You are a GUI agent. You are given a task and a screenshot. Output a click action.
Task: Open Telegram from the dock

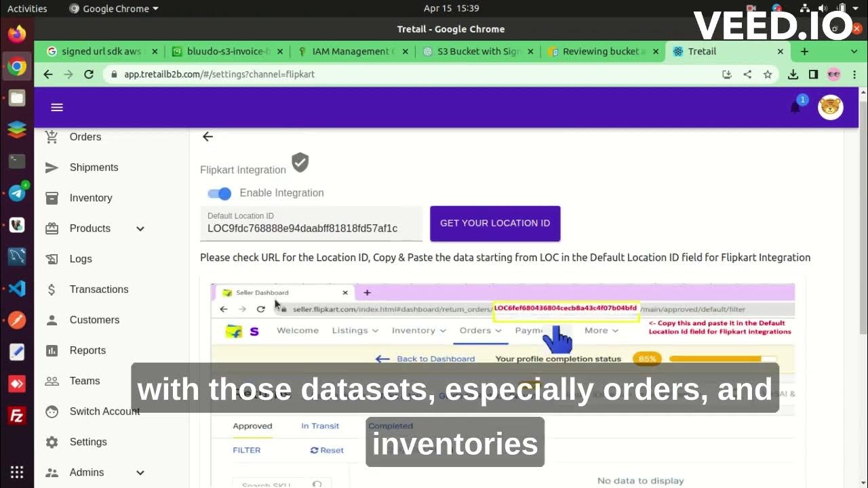[x=17, y=193]
